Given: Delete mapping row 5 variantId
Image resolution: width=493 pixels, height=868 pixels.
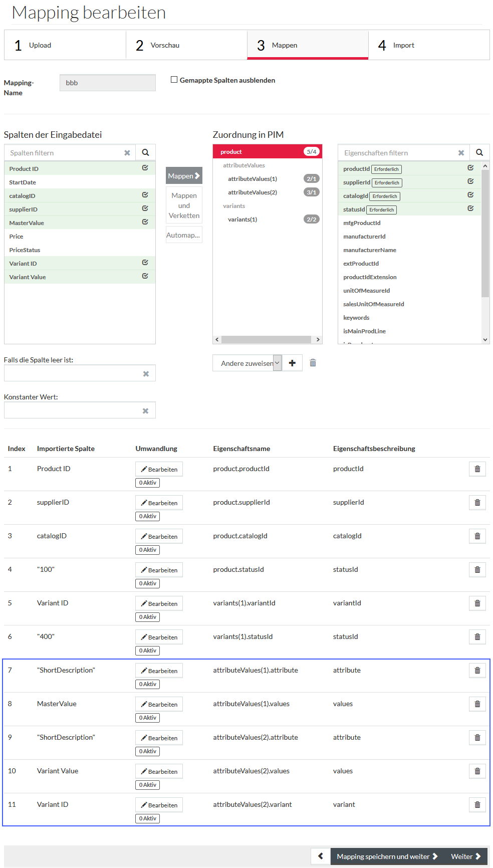Looking at the screenshot, I should coord(477,603).
